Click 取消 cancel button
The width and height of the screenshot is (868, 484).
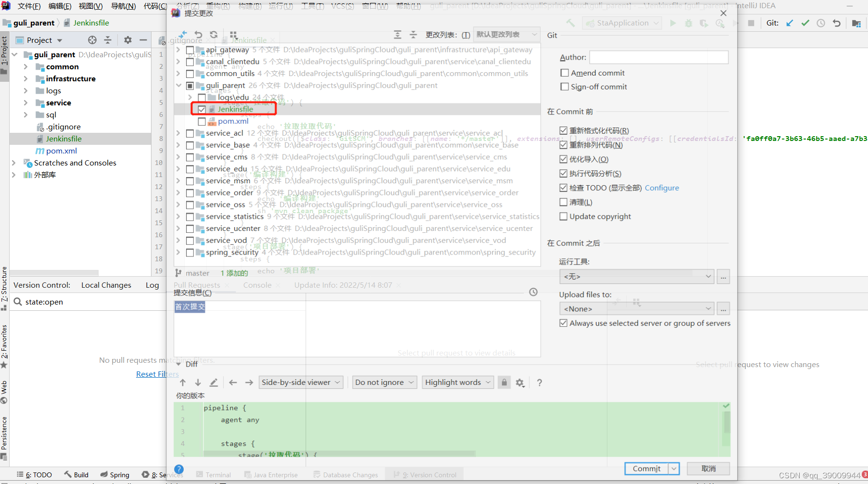click(708, 469)
